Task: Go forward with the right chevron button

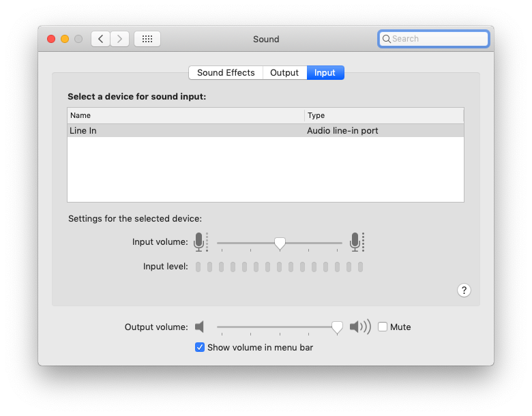Action: [119, 39]
